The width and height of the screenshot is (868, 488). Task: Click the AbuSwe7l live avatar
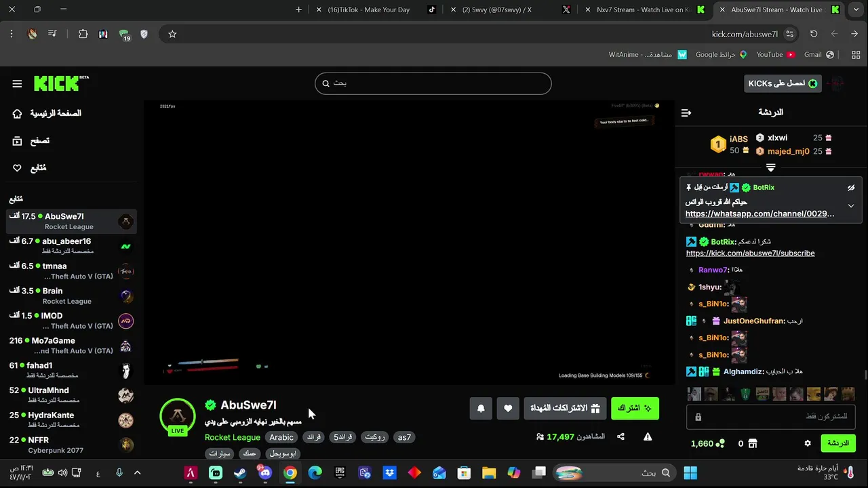coord(178,415)
